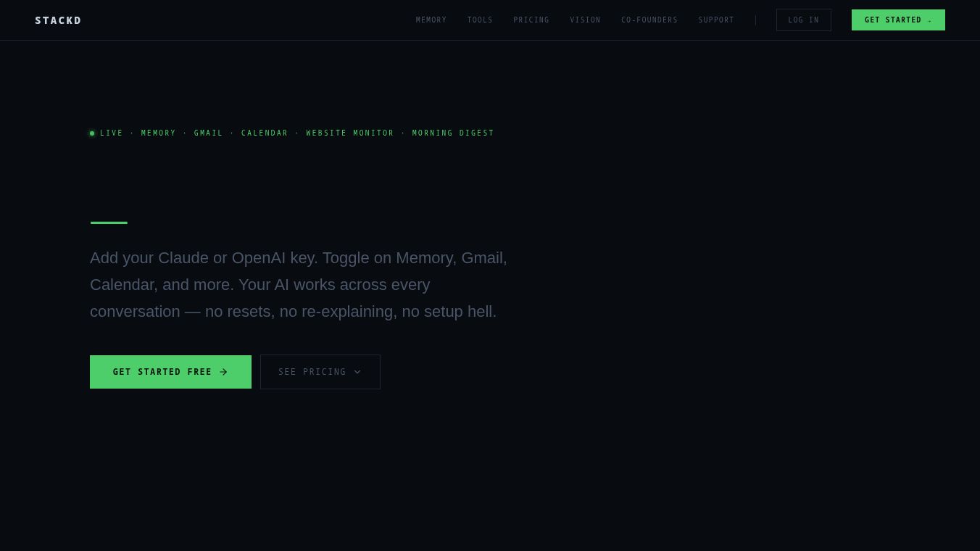The width and height of the screenshot is (980, 551).
Task: Click the CALENDAR text in status line
Action: (x=265, y=133)
